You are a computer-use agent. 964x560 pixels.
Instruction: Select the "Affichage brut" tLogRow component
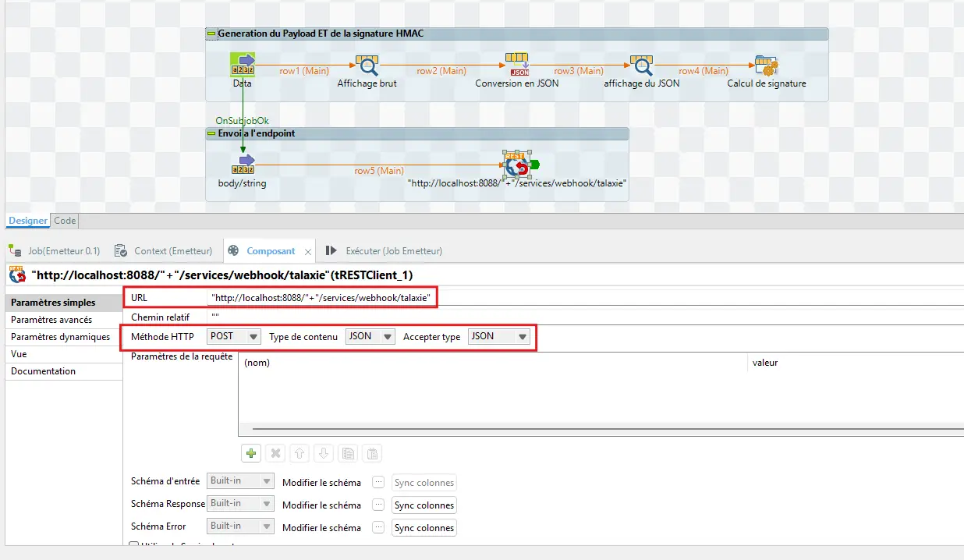coord(366,66)
